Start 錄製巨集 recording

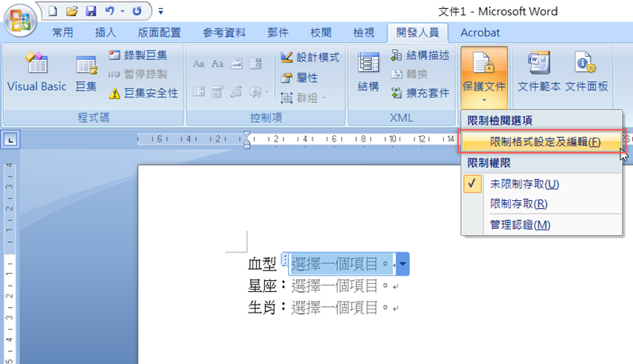[x=138, y=55]
